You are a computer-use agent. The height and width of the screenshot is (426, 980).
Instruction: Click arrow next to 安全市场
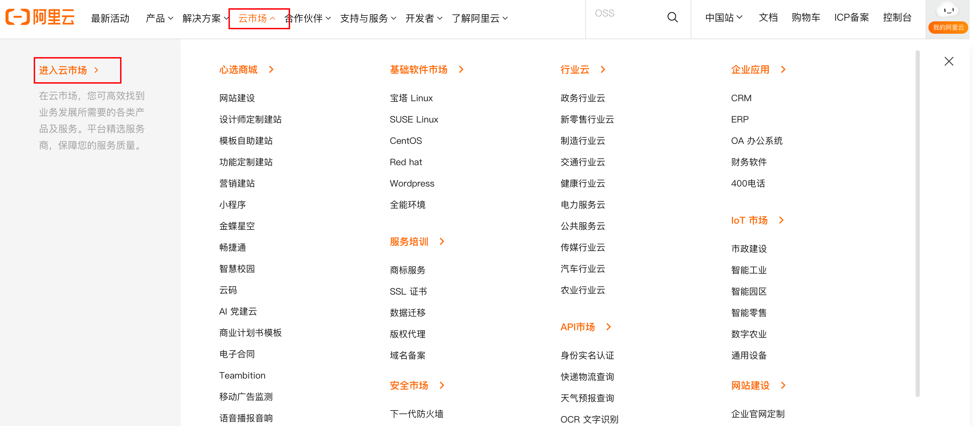click(x=442, y=385)
